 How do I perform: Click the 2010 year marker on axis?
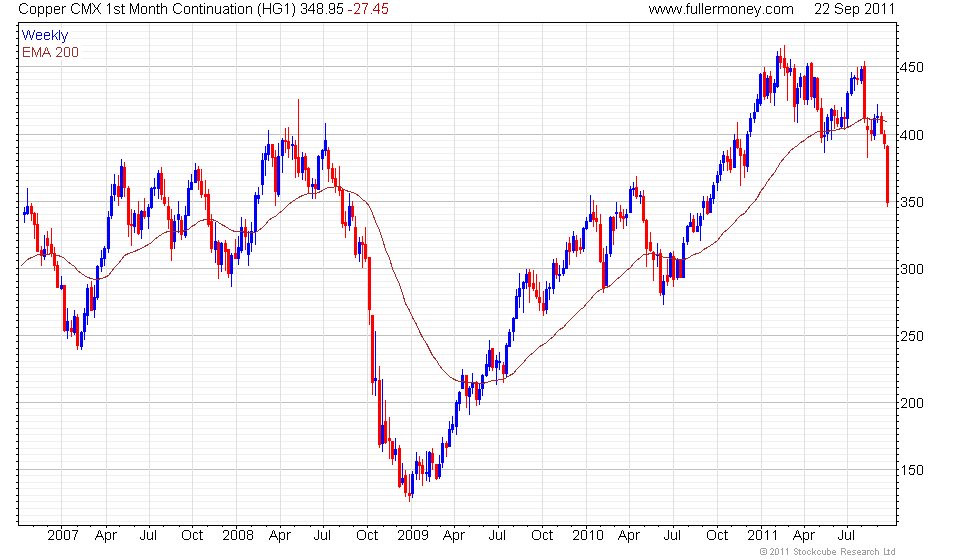tap(588, 536)
